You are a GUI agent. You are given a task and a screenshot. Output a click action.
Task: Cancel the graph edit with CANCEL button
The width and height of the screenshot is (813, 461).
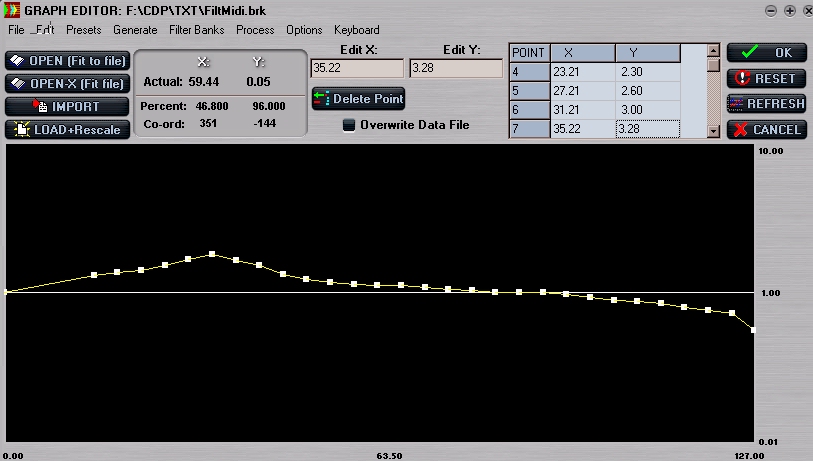tap(767, 129)
